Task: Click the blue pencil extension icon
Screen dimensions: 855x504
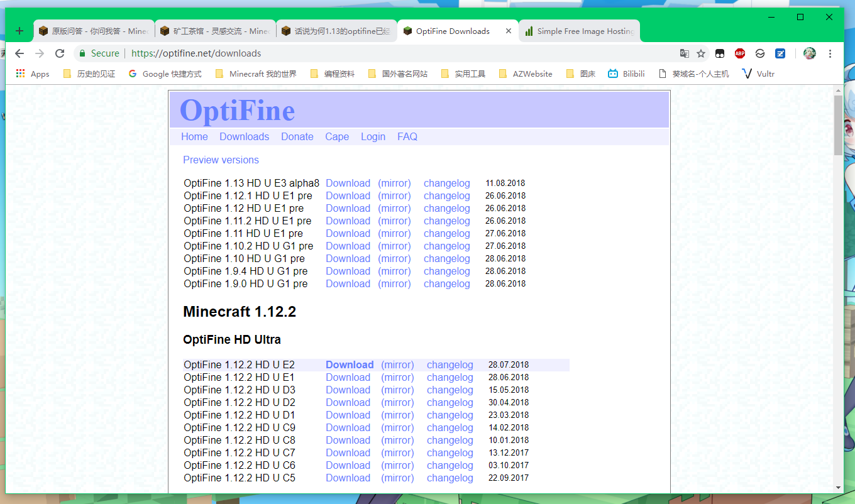Action: tap(780, 53)
